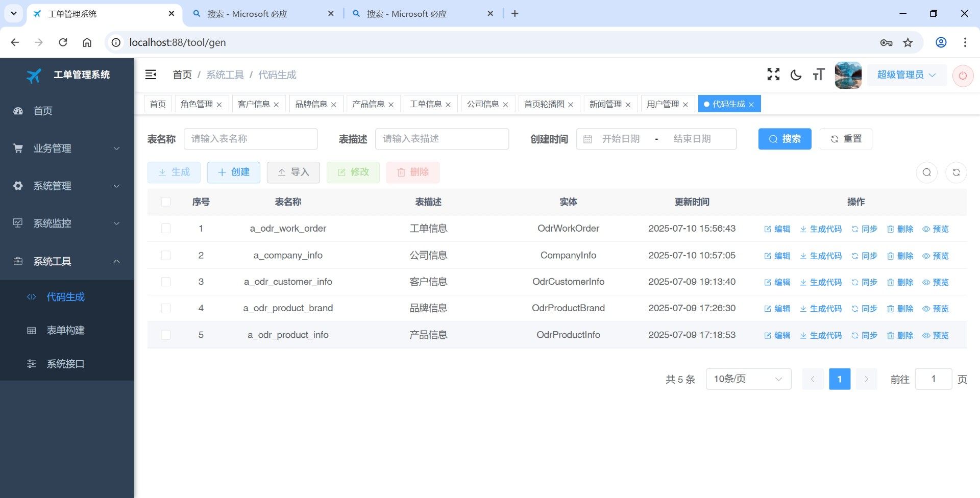Screen dimensions: 980x498
Task: Enter fullscreen mode via the expand icon
Action: 773,74
